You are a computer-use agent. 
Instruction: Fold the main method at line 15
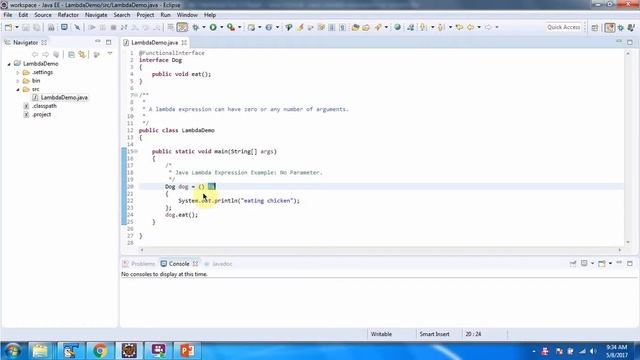tap(136, 151)
